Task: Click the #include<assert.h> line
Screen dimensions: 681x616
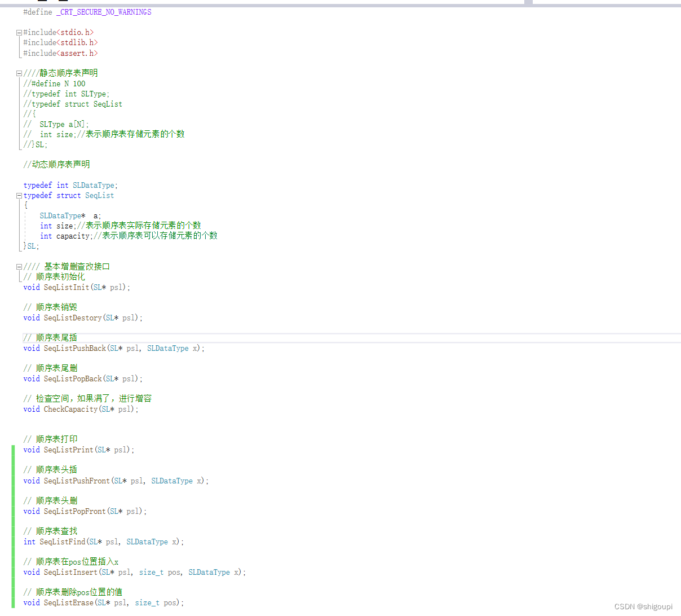Action: pos(60,54)
